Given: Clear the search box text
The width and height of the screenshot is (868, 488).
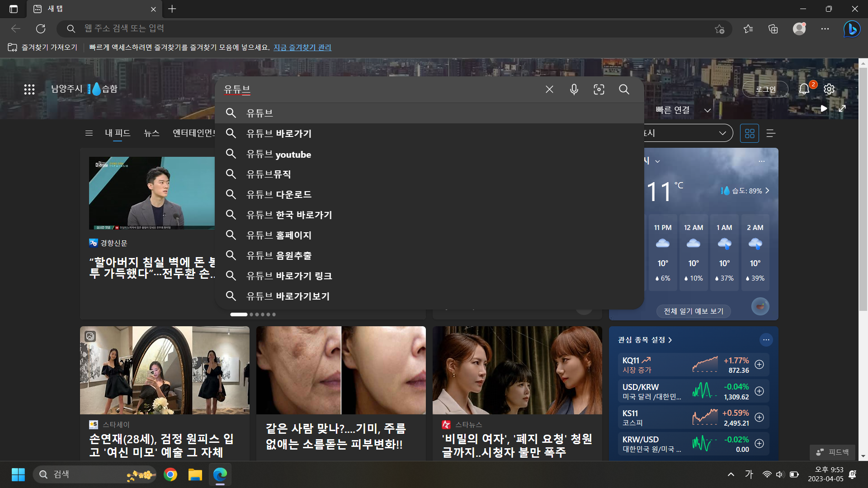Looking at the screenshot, I should (x=549, y=89).
